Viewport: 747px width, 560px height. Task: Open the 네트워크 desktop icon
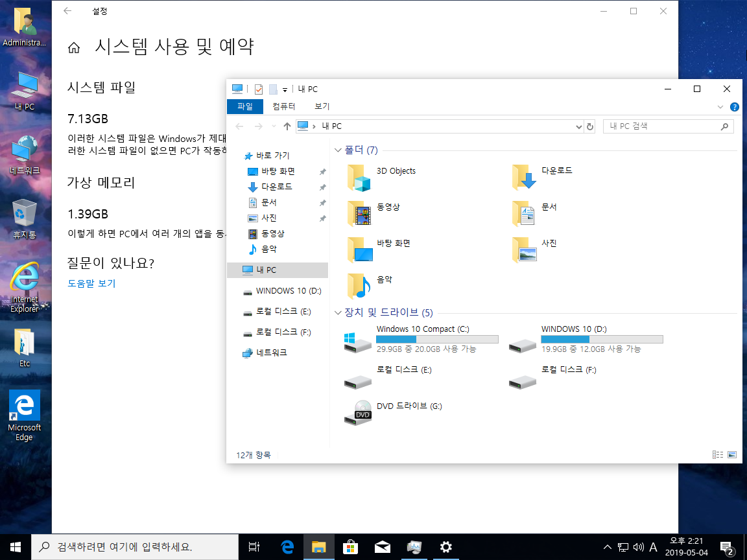pos(24,156)
